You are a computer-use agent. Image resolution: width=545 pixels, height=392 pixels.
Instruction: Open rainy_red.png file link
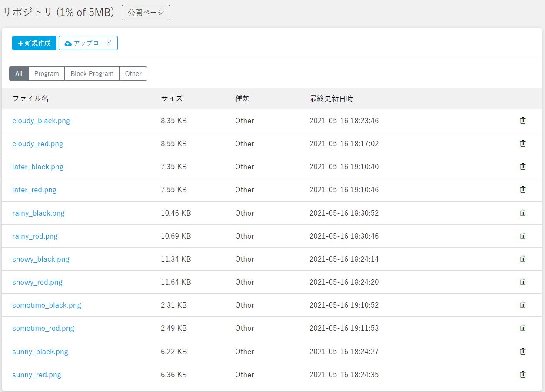click(x=35, y=236)
